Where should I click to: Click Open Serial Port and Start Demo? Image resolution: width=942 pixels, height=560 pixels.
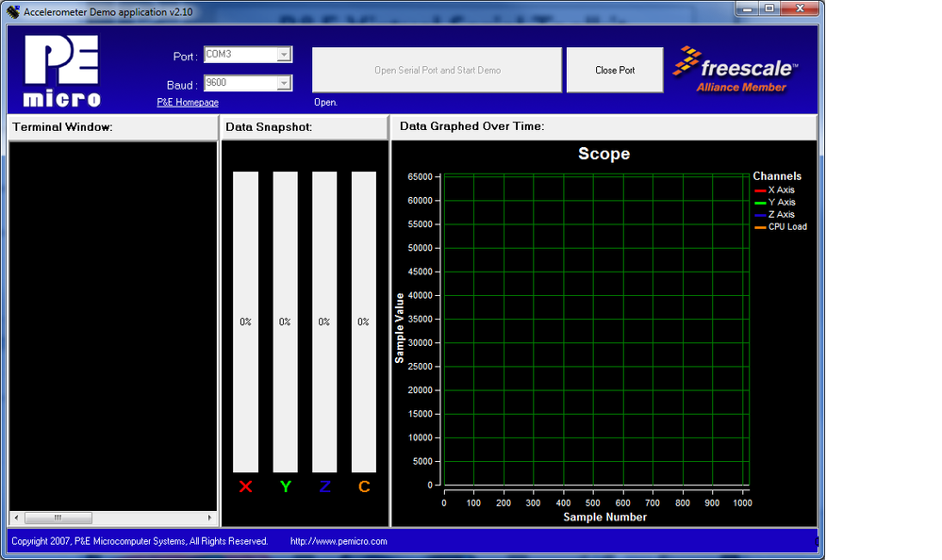pyautogui.click(x=438, y=71)
